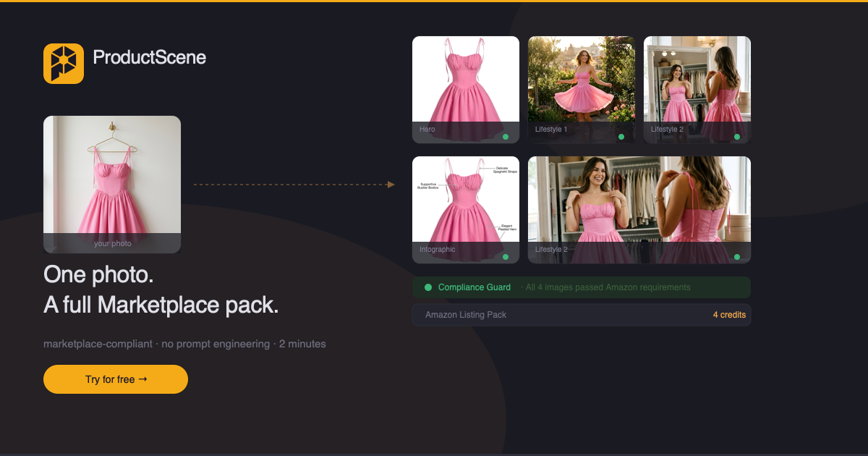868x456 pixels.
Task: Click 'All 4 images passed Amazon requirements' text
Action: click(x=608, y=287)
